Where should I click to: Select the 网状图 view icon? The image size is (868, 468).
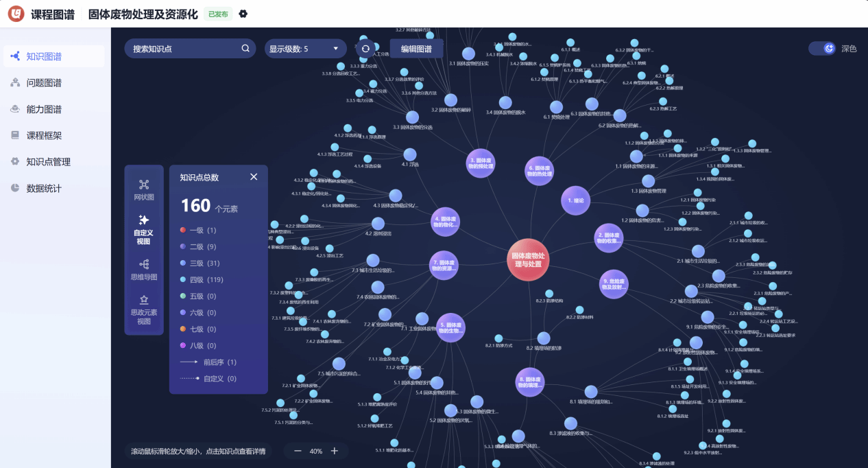pyautogui.click(x=144, y=184)
